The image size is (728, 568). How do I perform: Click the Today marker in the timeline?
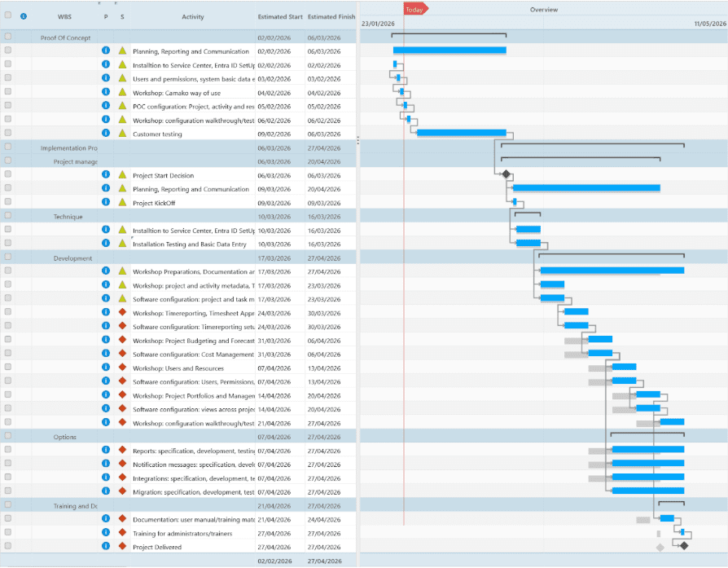tap(414, 10)
